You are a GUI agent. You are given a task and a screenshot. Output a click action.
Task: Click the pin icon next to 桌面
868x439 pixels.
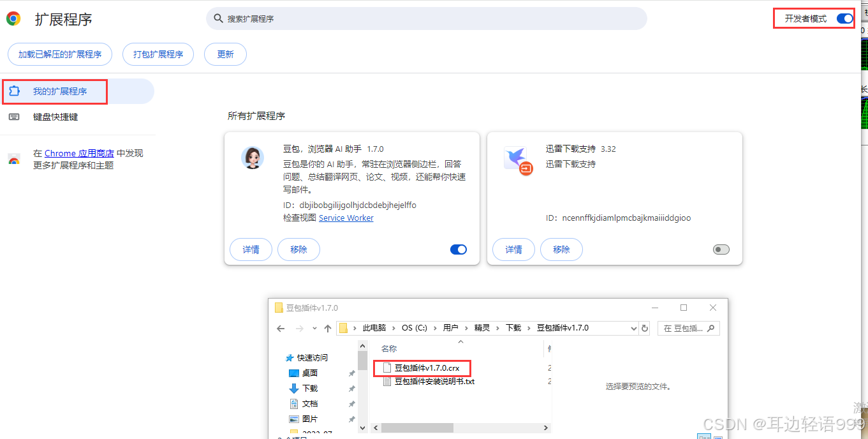[351, 373]
